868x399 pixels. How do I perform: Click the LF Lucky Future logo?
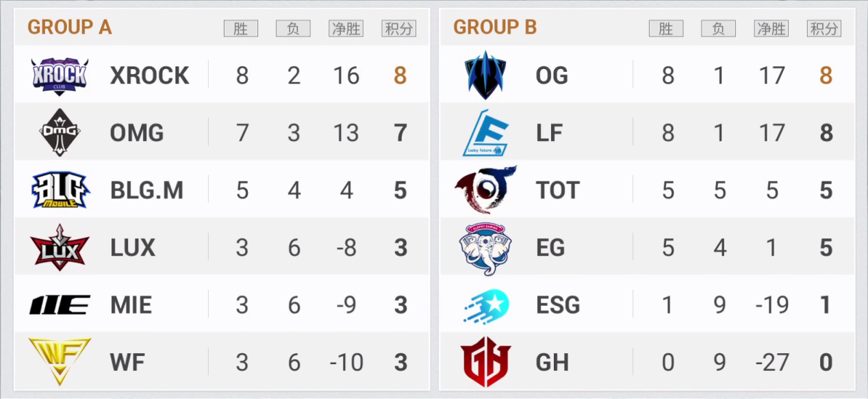[x=485, y=133]
